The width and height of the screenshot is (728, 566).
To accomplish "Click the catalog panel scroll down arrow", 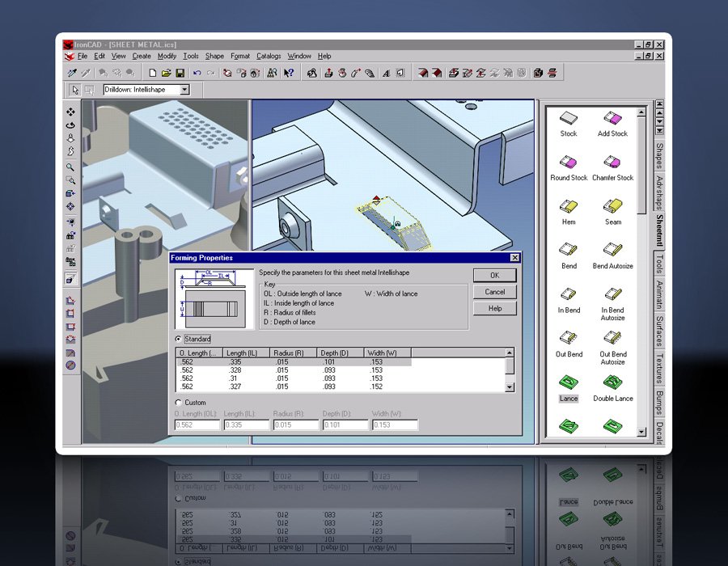I will [641, 432].
